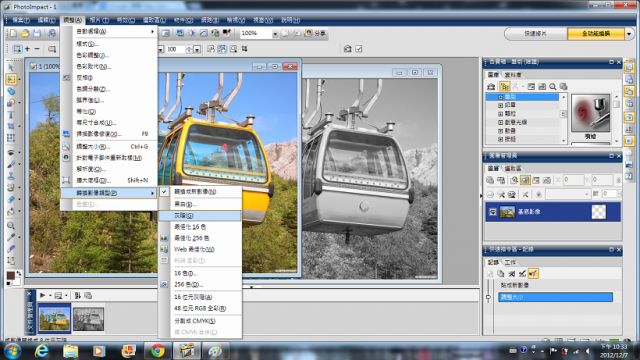Select the Text (T) tool in toolbox
This screenshot has height=360, width=640.
click(x=11, y=115)
